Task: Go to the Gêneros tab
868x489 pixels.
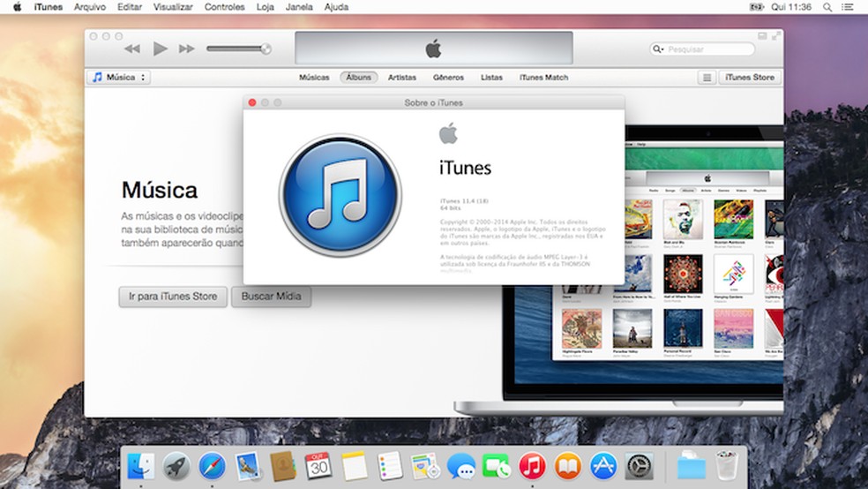Action: point(448,78)
